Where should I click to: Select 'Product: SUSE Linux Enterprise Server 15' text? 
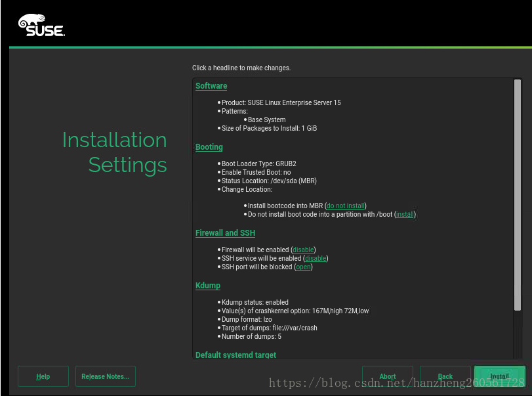click(281, 102)
